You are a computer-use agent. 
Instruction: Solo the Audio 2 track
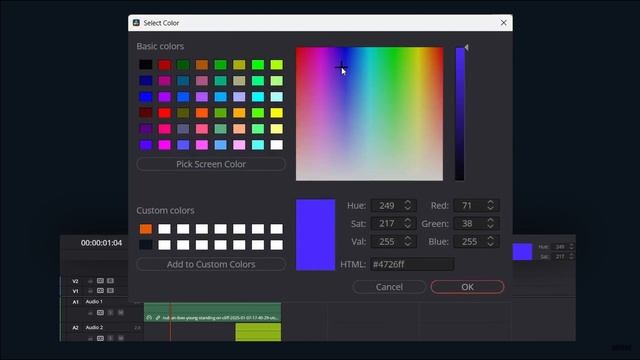pos(111,338)
